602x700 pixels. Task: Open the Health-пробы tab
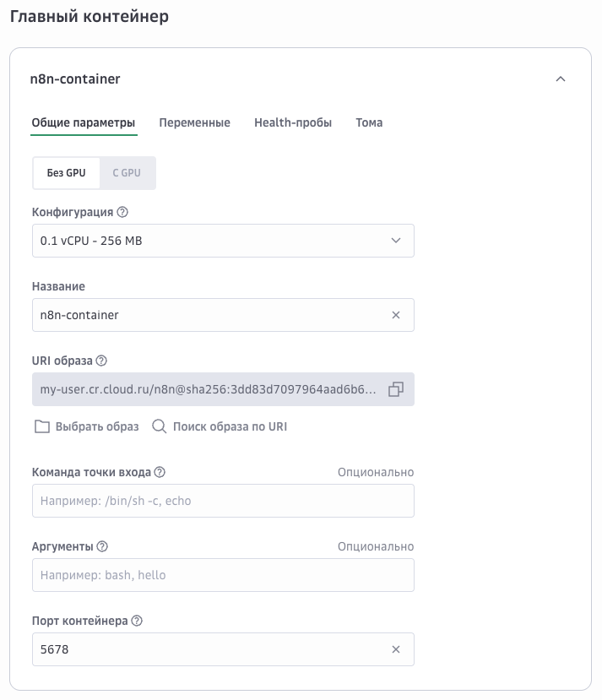(x=293, y=123)
